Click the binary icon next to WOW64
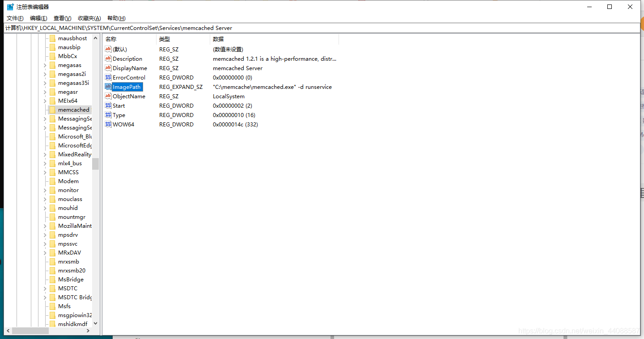 (107, 124)
